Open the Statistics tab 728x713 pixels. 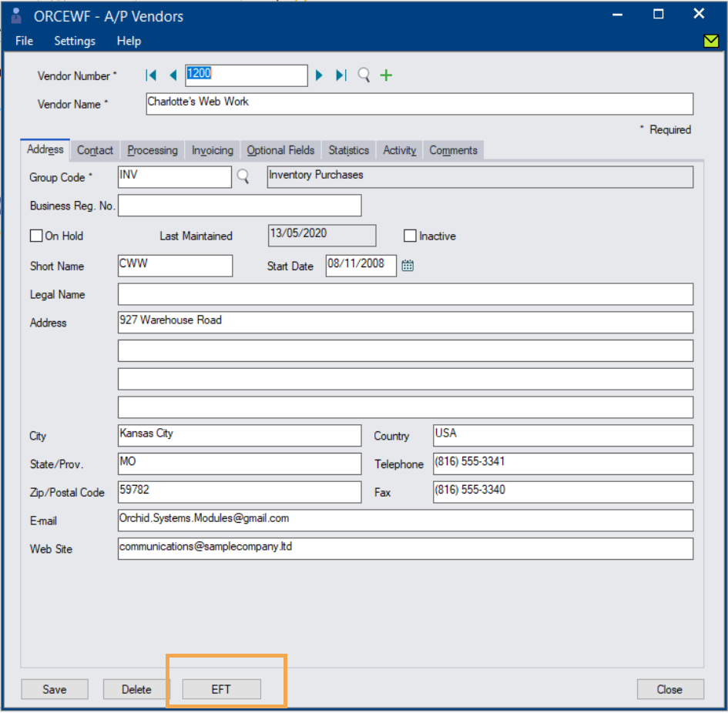click(x=348, y=151)
